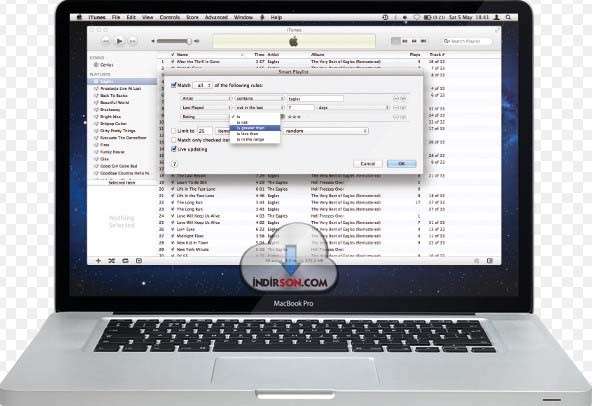Sort by the Plays column header
Image resolution: width=592 pixels, height=406 pixels.
coord(415,55)
